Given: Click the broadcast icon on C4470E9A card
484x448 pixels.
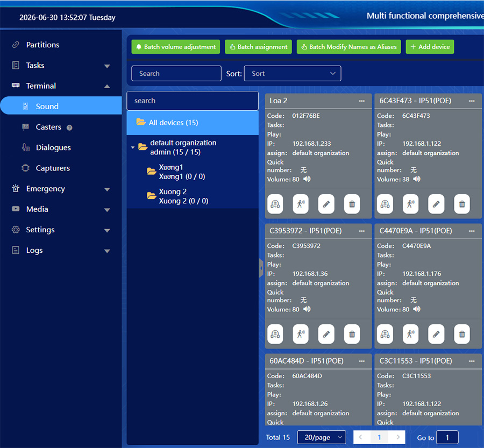Looking at the screenshot, I should tap(410, 334).
